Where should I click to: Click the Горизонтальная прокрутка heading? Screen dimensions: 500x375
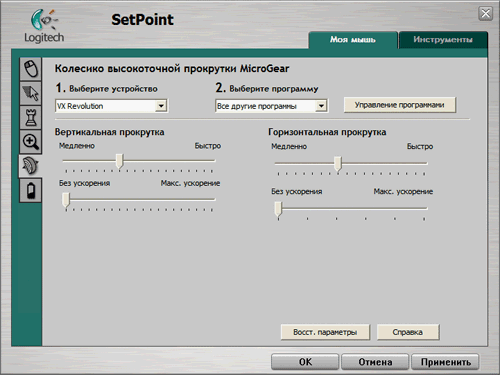pos(327,132)
